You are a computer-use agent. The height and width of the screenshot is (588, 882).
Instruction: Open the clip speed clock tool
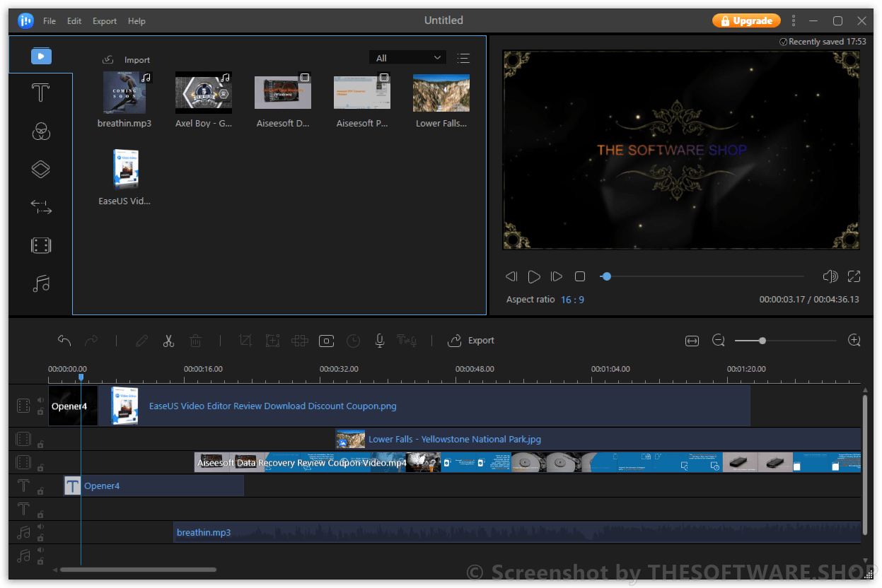353,340
